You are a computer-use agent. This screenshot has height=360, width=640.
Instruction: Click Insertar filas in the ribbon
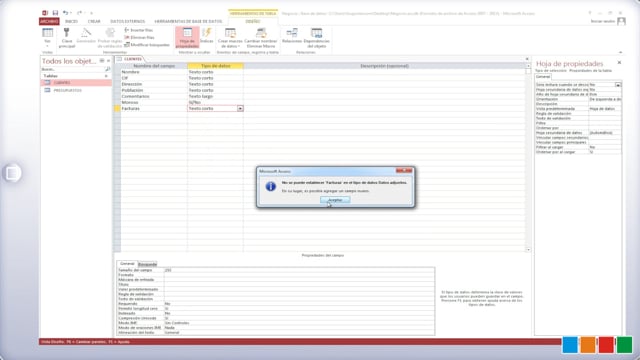click(x=139, y=30)
